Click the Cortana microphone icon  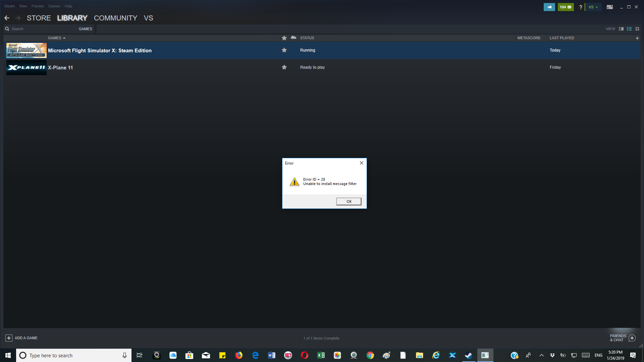pyautogui.click(x=124, y=355)
